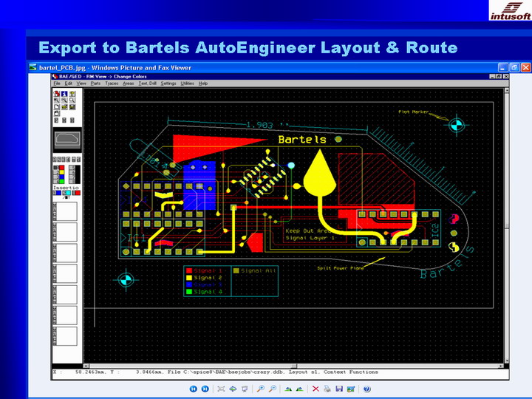
Task: Click the 'Plot Marker' label text
Action: point(413,112)
